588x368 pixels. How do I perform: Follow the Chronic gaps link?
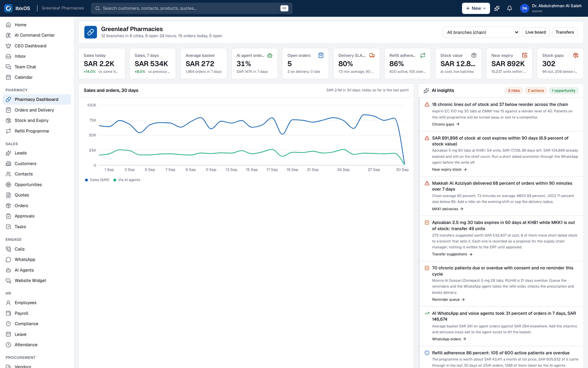click(446, 124)
